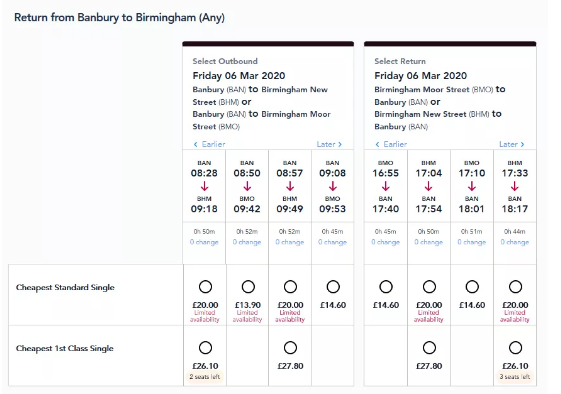Select £14.60 return fare departing 16:55
The image size is (561, 394).
coord(386,287)
